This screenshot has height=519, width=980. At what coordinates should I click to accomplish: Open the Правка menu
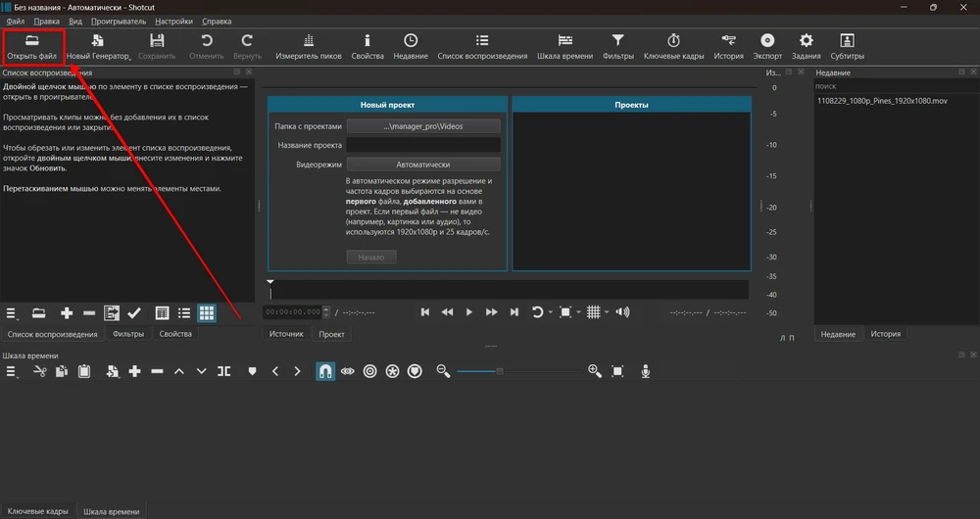pos(47,22)
